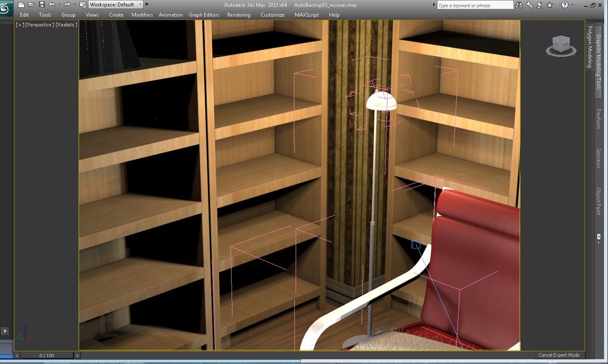Click the play arrow button on left edge
Image resolution: width=608 pixels, height=364 pixels.
(5, 331)
